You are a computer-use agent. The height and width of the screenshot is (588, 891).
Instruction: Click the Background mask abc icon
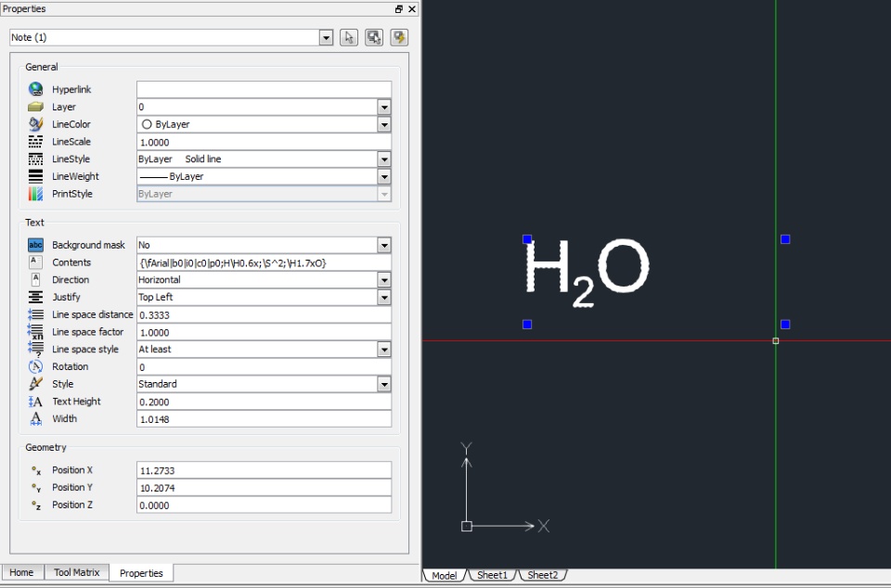coord(36,245)
